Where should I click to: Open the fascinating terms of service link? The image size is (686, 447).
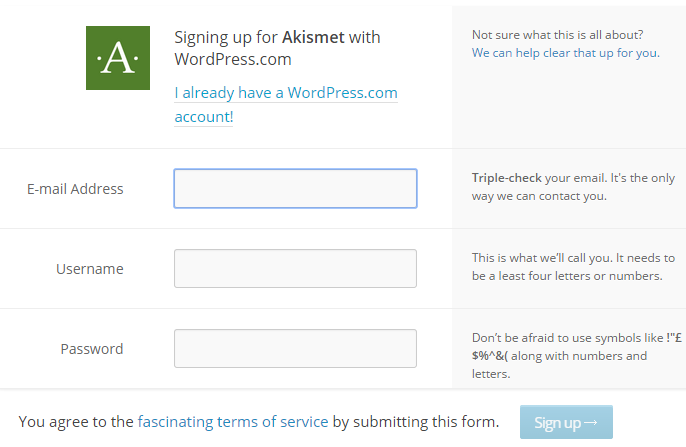pos(233,422)
